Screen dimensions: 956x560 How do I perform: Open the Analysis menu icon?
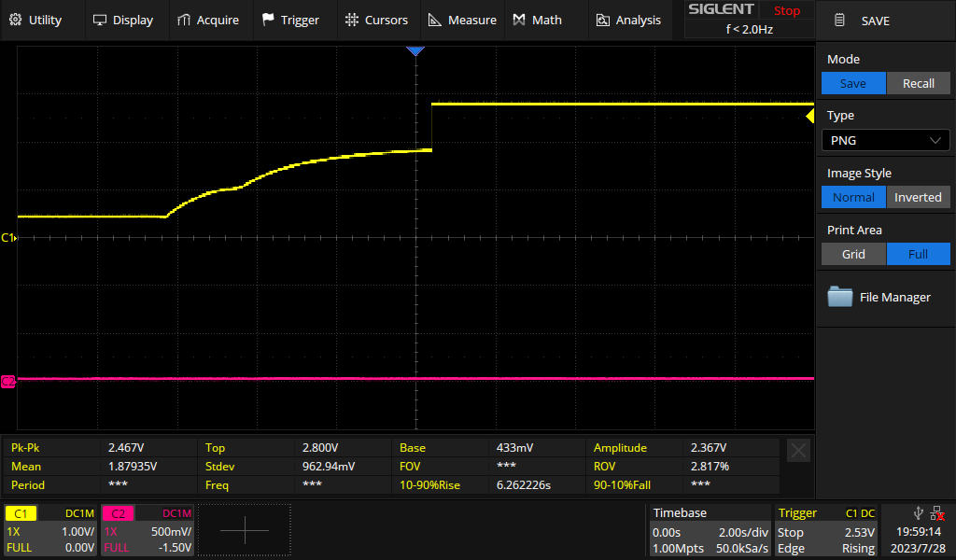pyautogui.click(x=602, y=20)
